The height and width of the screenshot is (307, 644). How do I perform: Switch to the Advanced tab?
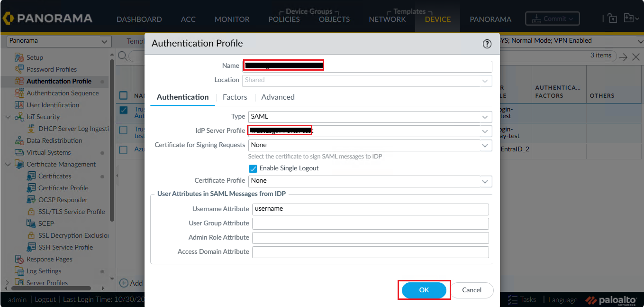[278, 97]
